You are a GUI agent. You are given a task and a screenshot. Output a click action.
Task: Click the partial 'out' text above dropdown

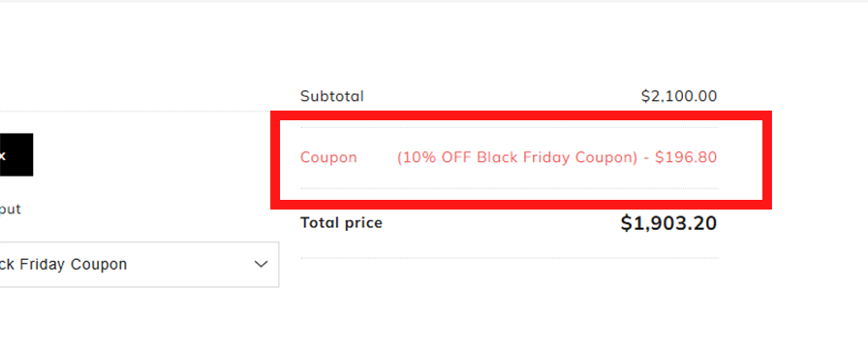[x=10, y=210]
